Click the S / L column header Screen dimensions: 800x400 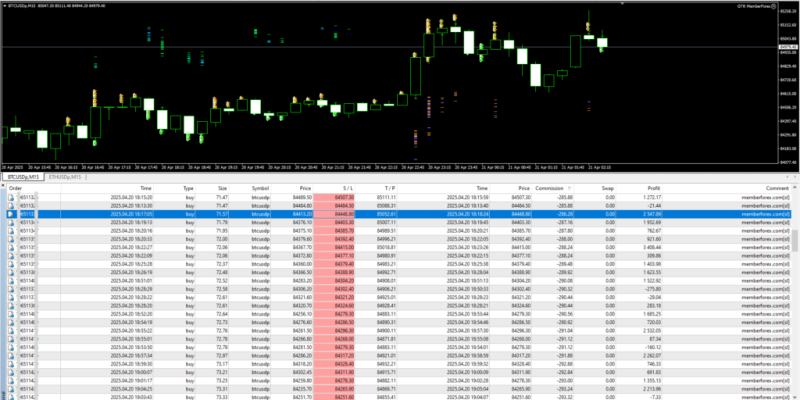click(x=346, y=187)
